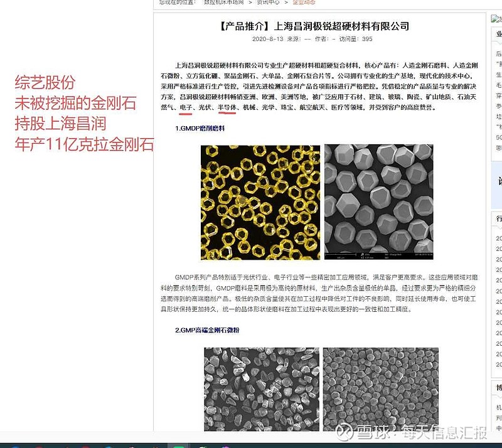
Task: Click the 2.GMP高端金刚石微粉 section heading
Action: pyautogui.click(x=207, y=330)
